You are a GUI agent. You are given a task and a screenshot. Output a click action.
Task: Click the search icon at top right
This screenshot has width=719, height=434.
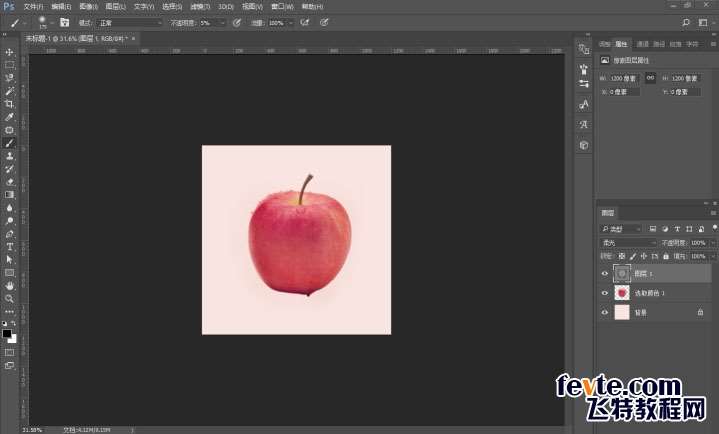686,21
